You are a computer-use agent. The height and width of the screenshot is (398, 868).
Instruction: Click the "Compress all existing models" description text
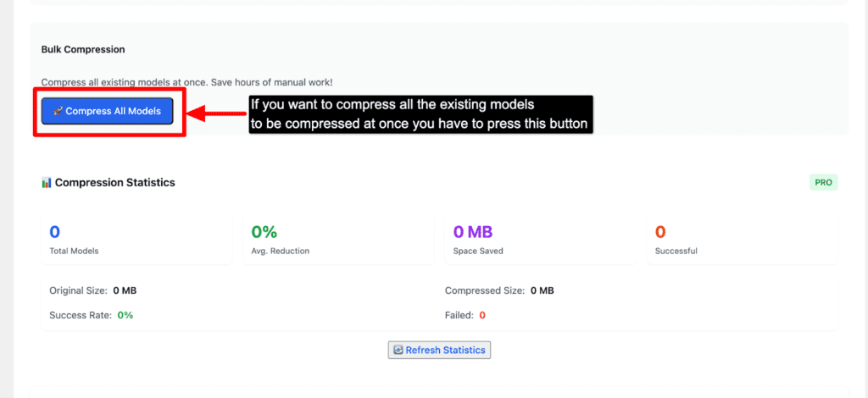point(186,82)
